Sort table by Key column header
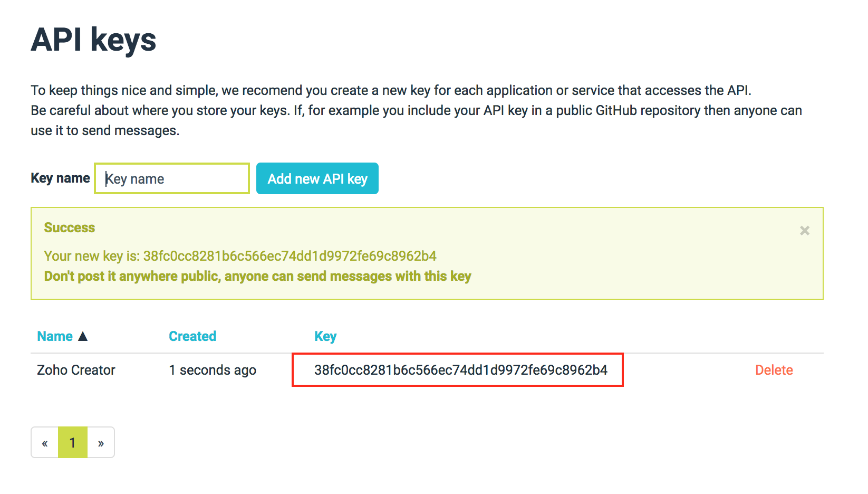Viewport: 868px width, 494px height. pyautogui.click(x=325, y=336)
